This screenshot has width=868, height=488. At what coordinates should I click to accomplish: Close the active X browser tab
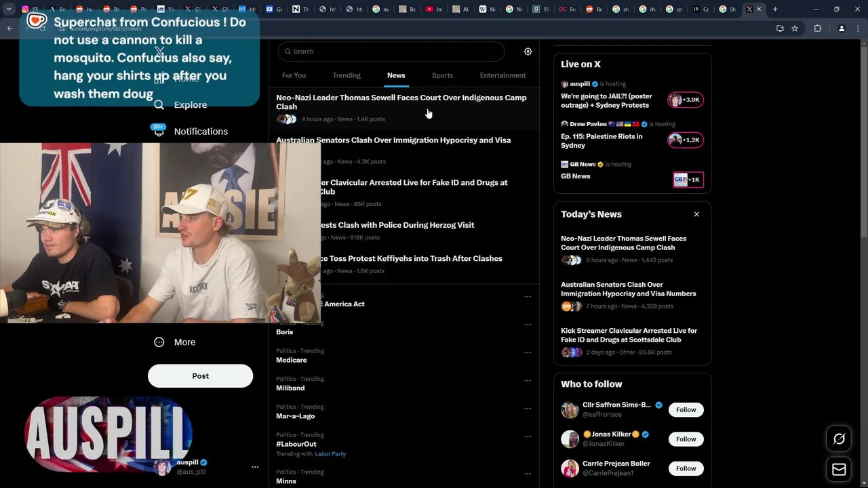(x=759, y=9)
